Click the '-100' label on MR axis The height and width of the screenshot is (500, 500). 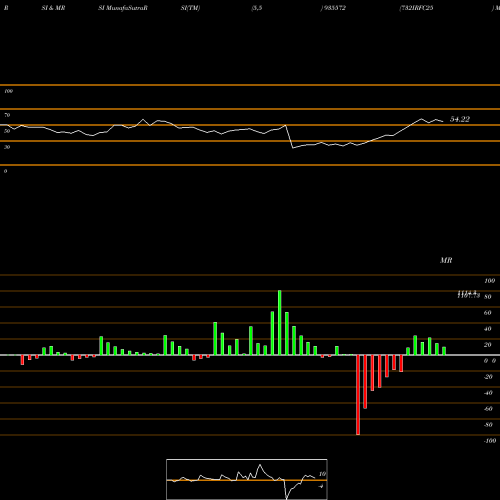(x=490, y=441)
